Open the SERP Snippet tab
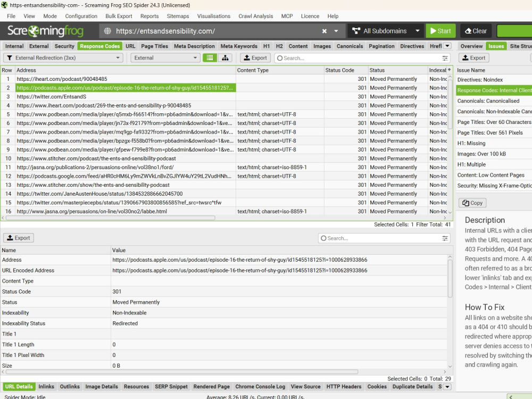This screenshot has height=399, width=532. [x=171, y=386]
